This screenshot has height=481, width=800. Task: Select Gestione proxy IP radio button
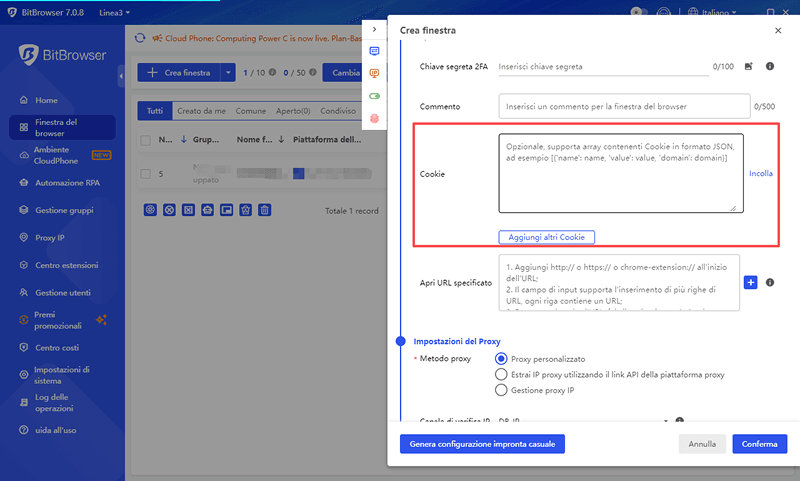(x=501, y=390)
